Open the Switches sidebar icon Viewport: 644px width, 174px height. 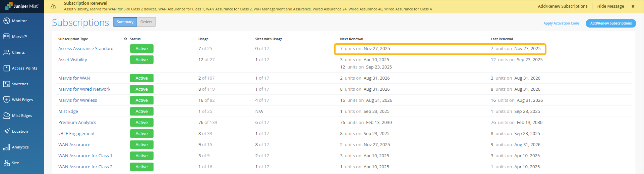[x=7, y=84]
